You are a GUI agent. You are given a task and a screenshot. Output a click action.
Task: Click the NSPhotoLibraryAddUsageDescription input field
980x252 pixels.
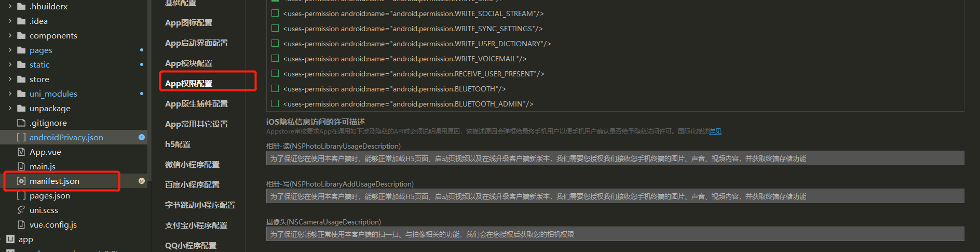(615, 196)
